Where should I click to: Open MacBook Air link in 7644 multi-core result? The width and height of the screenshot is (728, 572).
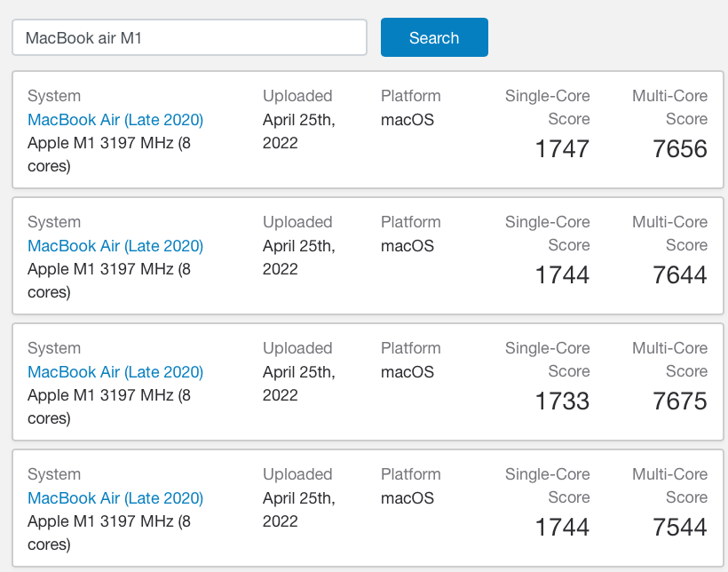[115, 246]
